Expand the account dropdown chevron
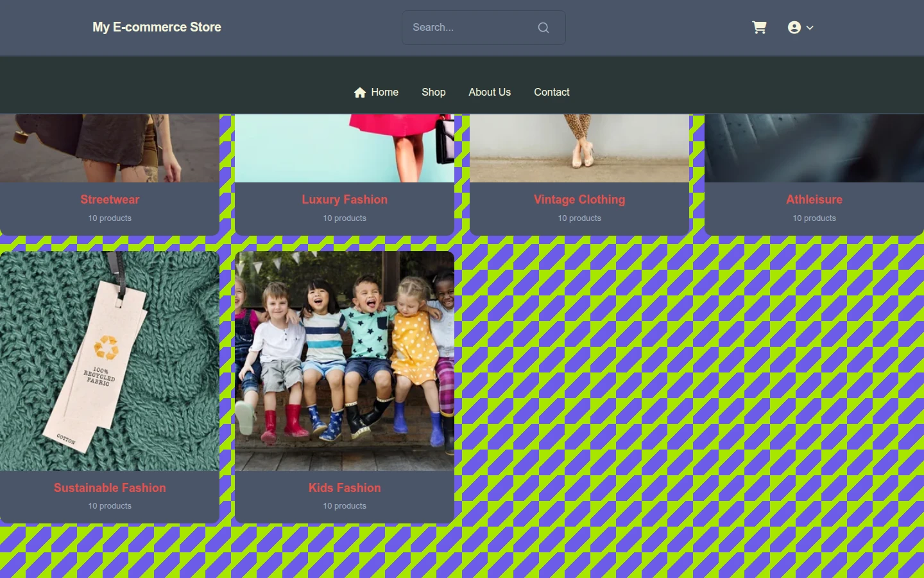The height and width of the screenshot is (578, 924). click(810, 28)
